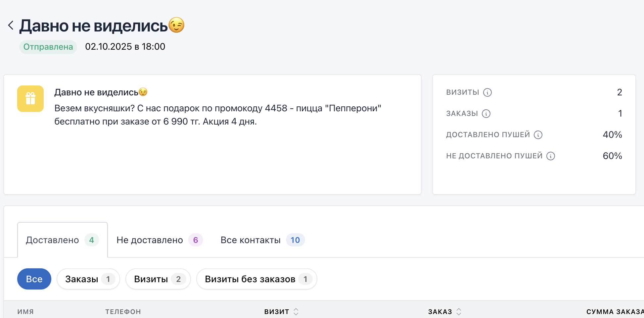Click the back arrow beside the campaign title
The width and height of the screenshot is (644, 318).
(x=11, y=25)
